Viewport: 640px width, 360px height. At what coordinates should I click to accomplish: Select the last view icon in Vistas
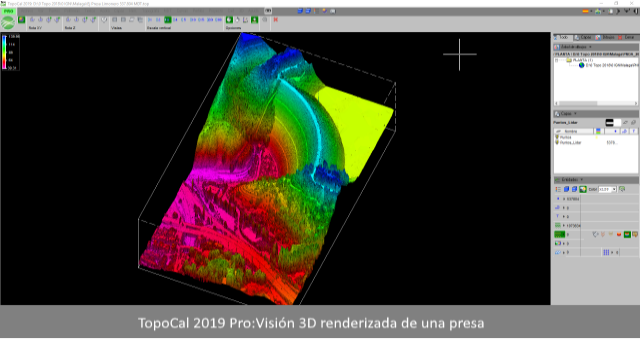140,20
